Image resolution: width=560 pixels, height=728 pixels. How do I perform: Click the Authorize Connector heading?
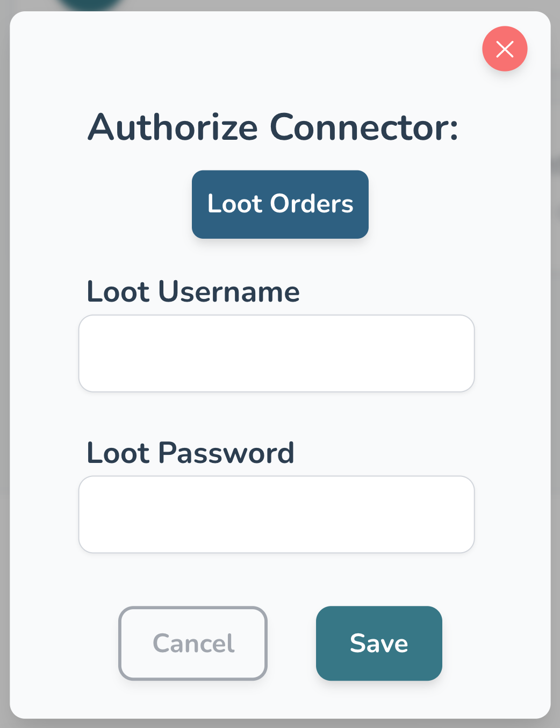[273, 127]
